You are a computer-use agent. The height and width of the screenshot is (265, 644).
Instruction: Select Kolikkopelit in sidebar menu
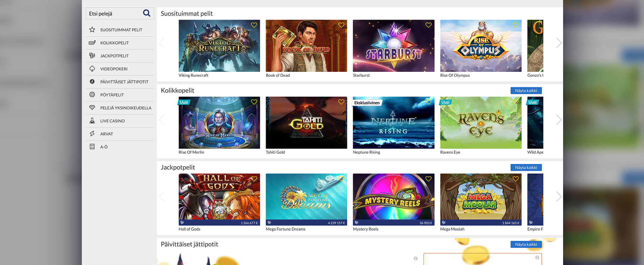click(x=120, y=43)
